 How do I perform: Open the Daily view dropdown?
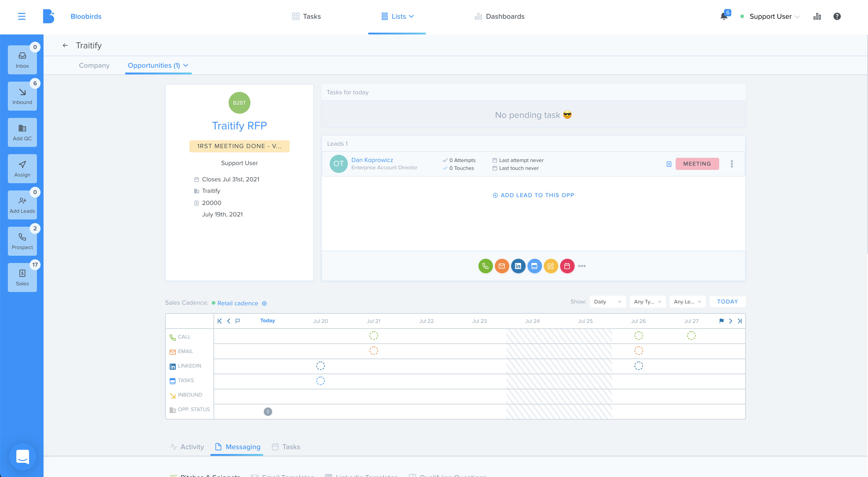pos(608,302)
